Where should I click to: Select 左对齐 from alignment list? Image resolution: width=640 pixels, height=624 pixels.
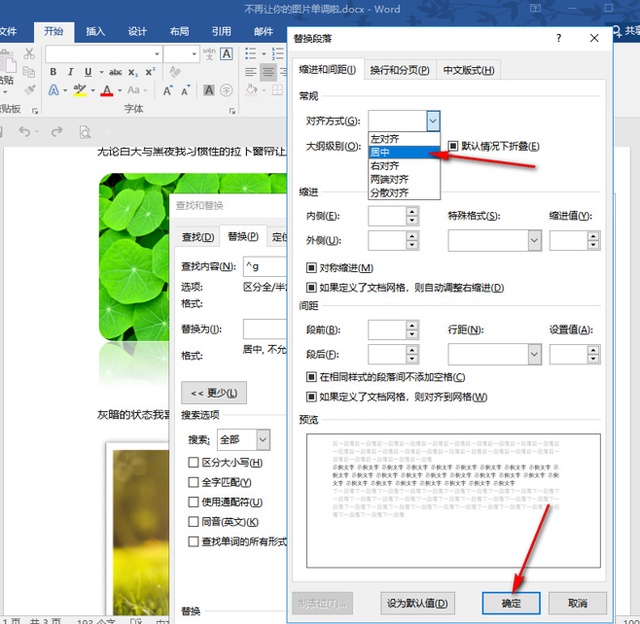404,139
